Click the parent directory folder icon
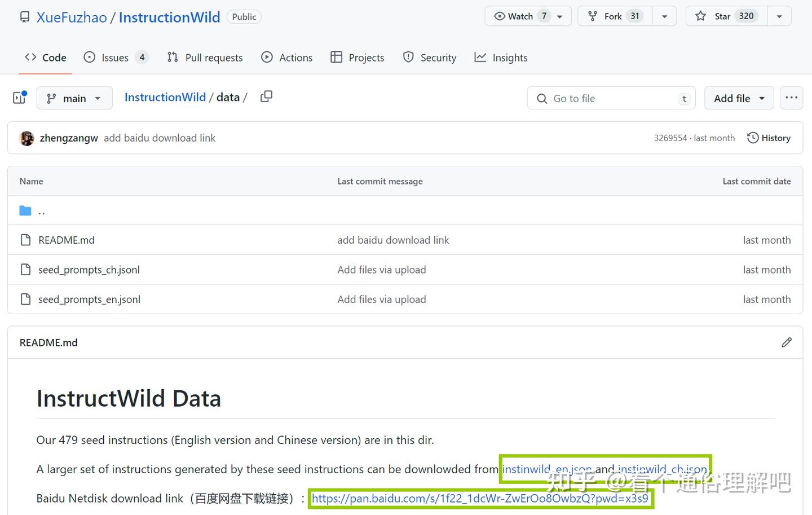 pyautogui.click(x=25, y=211)
